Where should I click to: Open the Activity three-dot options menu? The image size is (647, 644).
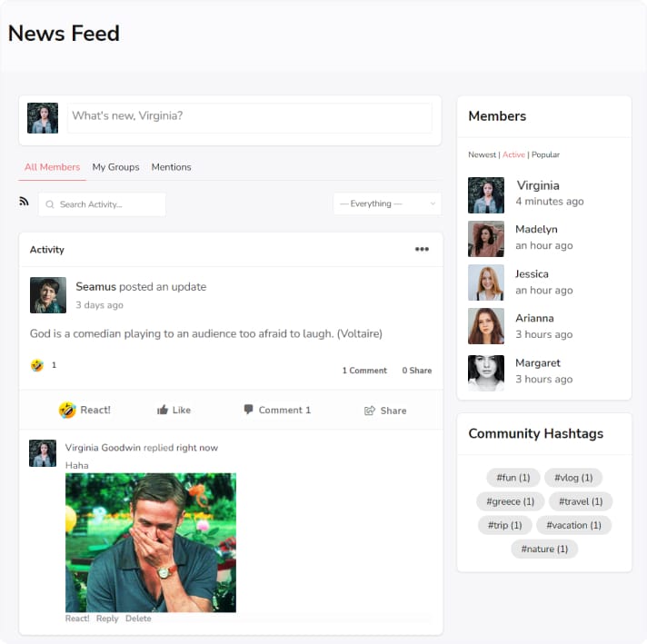point(422,250)
